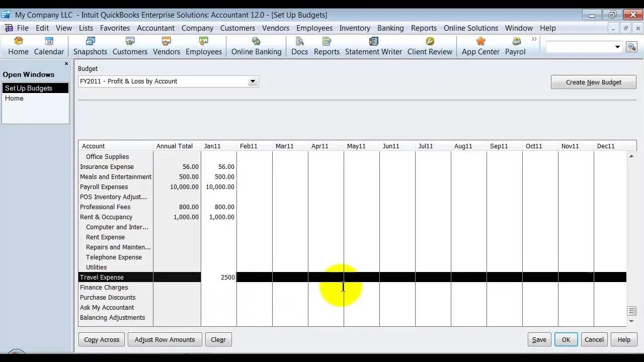Open the Home icon in toolbar
Screen dimensions: 644x362
pyautogui.click(x=18, y=46)
